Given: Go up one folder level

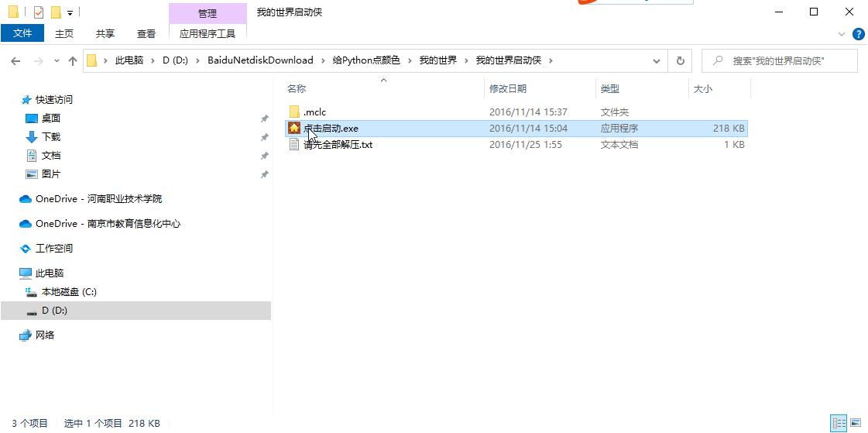Looking at the screenshot, I should pos(73,61).
